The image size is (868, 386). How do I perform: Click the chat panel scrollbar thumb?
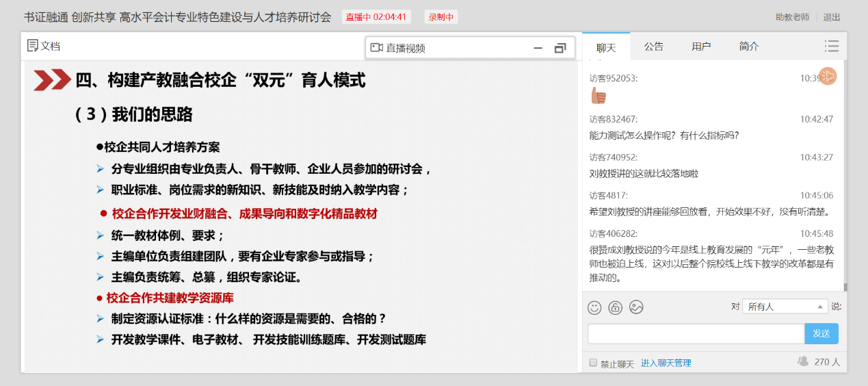tap(845, 287)
